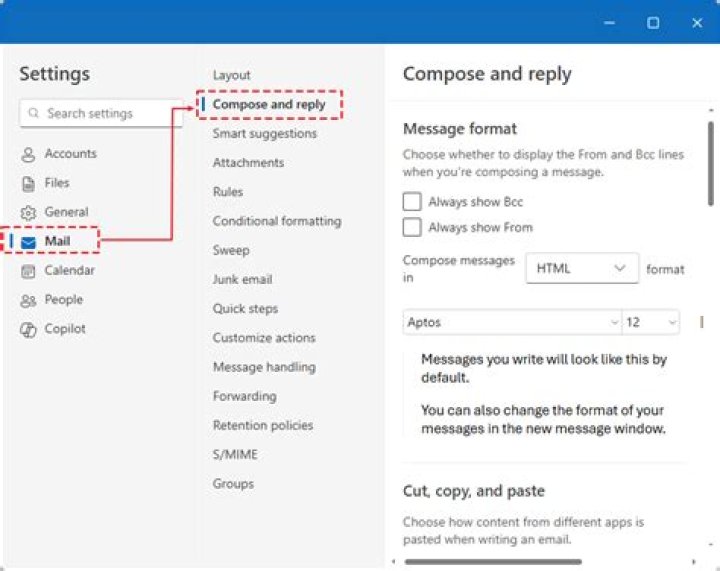Screen dimensions: 720x571
Task: Click the Files document icon
Action: click(28, 183)
